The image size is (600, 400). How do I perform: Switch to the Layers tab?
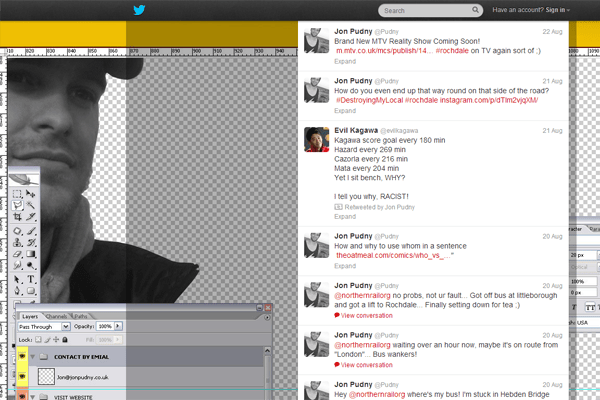tap(30, 317)
